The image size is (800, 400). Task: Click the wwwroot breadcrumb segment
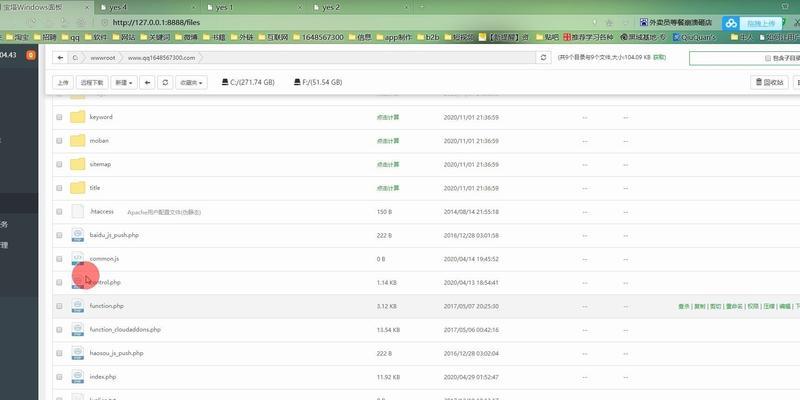103,58
